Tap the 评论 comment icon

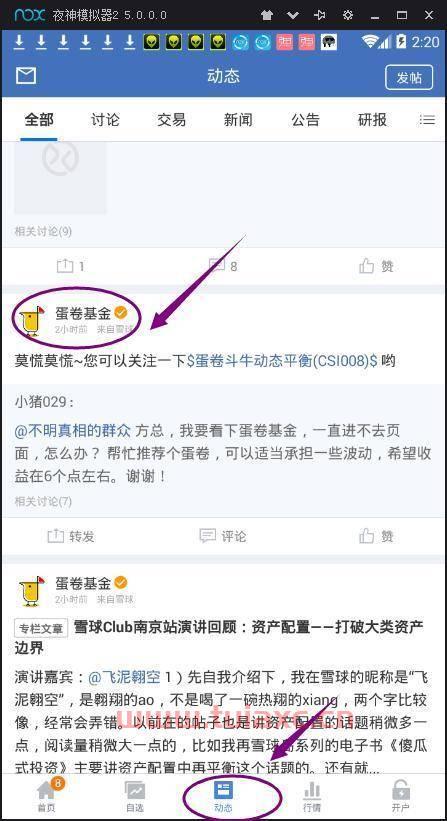pos(223,536)
